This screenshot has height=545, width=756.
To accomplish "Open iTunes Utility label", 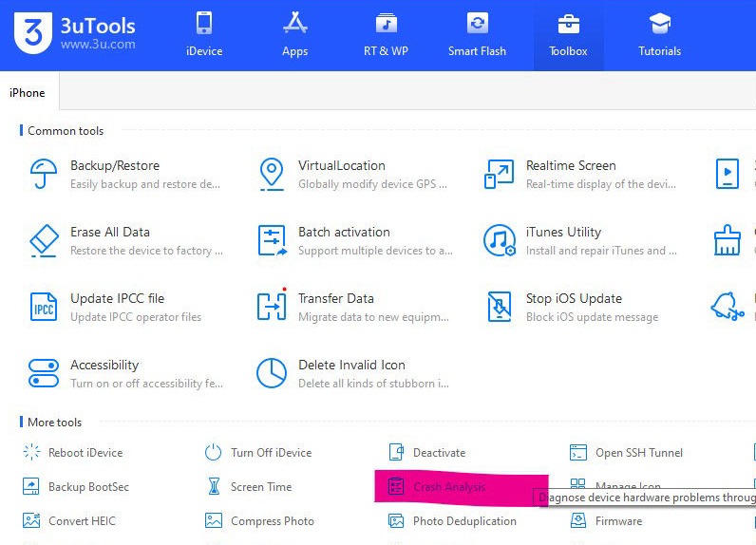I will pyautogui.click(x=563, y=233).
